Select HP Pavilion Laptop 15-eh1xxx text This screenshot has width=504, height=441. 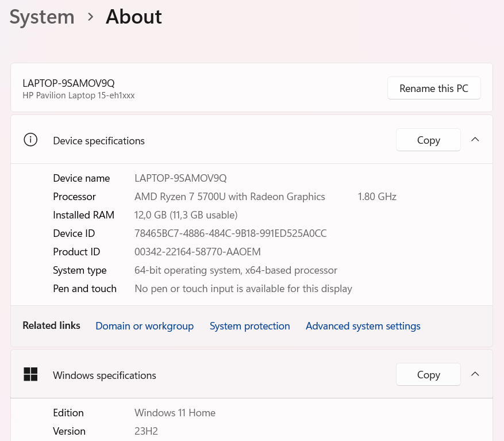pos(78,95)
